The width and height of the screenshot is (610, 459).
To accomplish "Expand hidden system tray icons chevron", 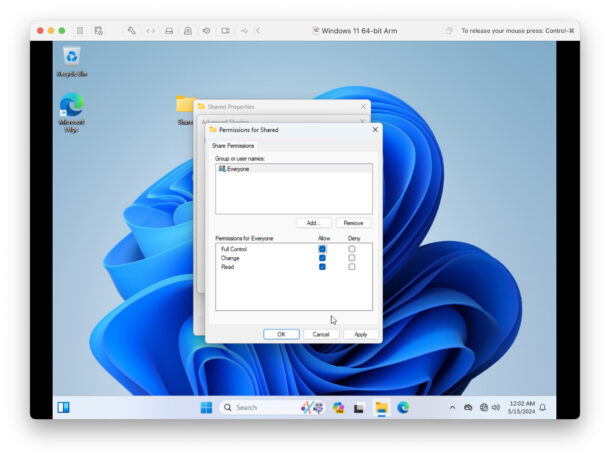I will click(452, 407).
